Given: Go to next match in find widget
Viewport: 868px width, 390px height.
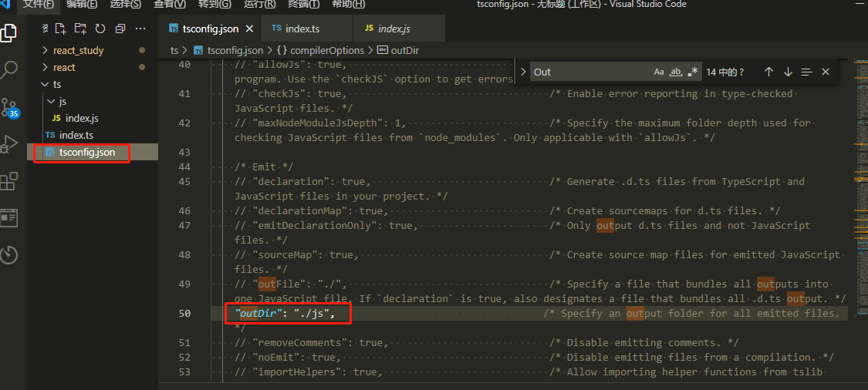Looking at the screenshot, I should pos(788,72).
